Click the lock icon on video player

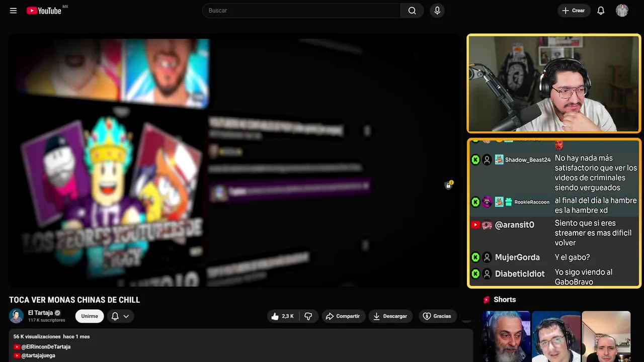pos(448,185)
